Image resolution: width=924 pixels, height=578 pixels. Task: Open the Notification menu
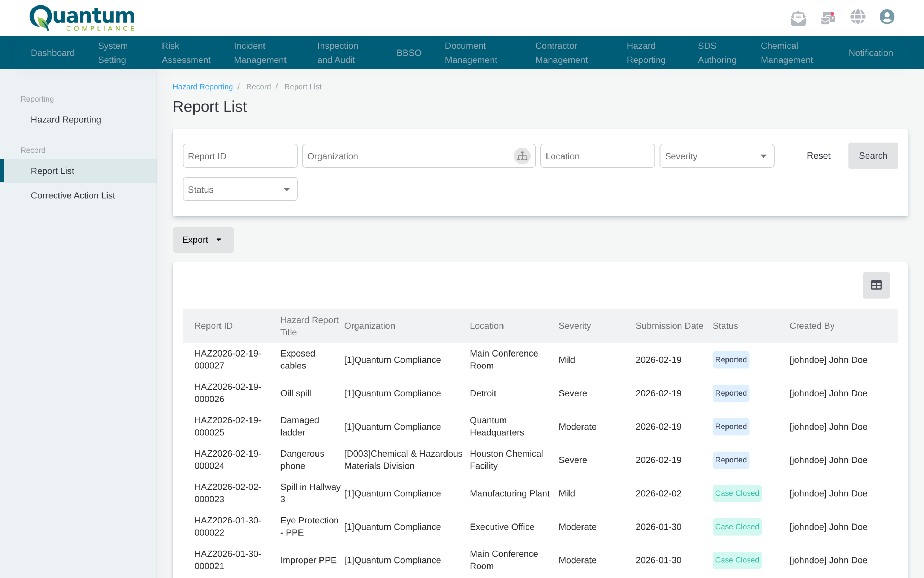pyautogui.click(x=871, y=53)
